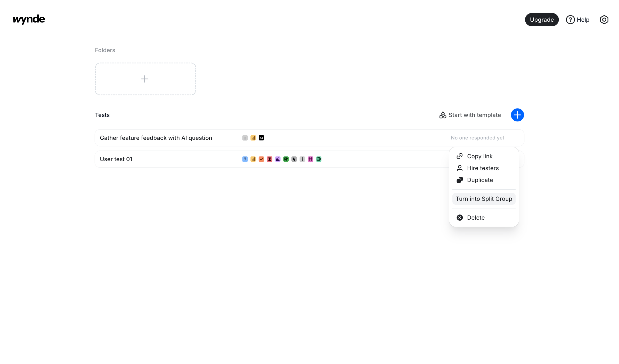619x364 pixels.
Task: Click the pink grid block icon
Action: point(310,159)
